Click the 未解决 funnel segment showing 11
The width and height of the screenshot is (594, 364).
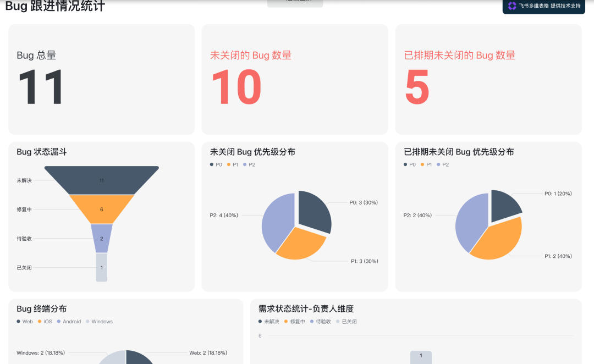coord(101,180)
